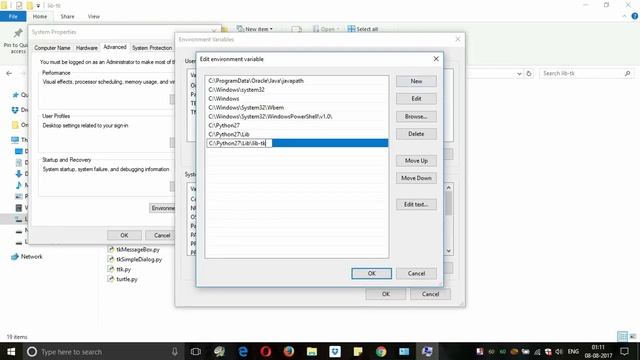Select the Advanced tab in System Properties
This screenshot has width=640, height=360.
pyautogui.click(x=115, y=47)
